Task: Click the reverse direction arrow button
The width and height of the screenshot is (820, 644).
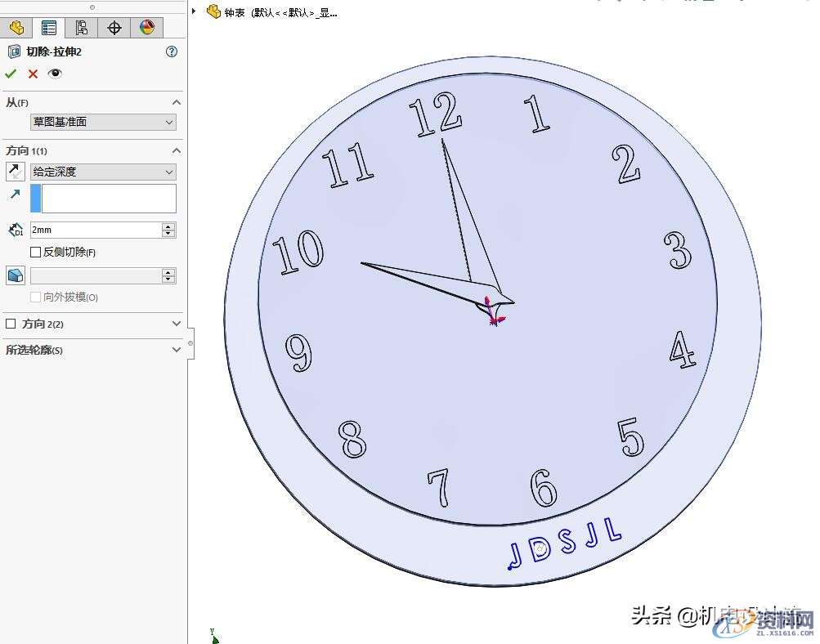Action: tap(16, 172)
